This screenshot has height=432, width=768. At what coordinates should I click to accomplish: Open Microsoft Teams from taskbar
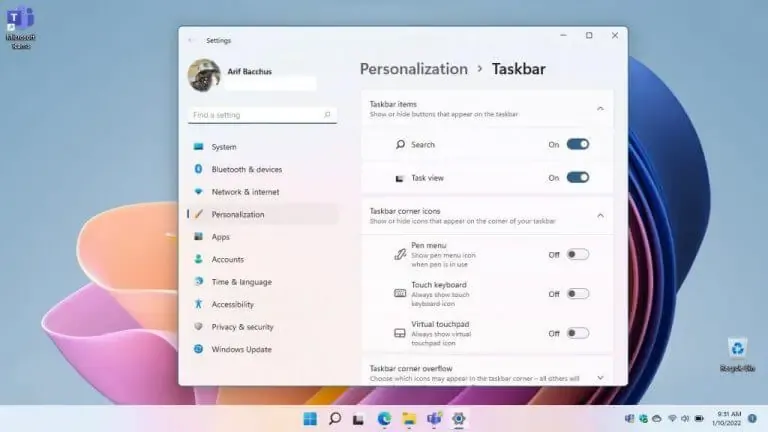[x=434, y=419]
